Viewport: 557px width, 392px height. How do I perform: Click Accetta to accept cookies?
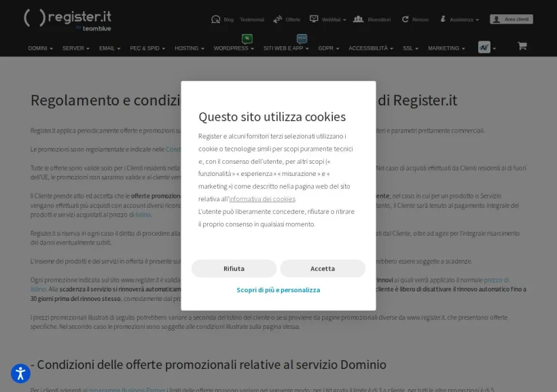coord(323,268)
